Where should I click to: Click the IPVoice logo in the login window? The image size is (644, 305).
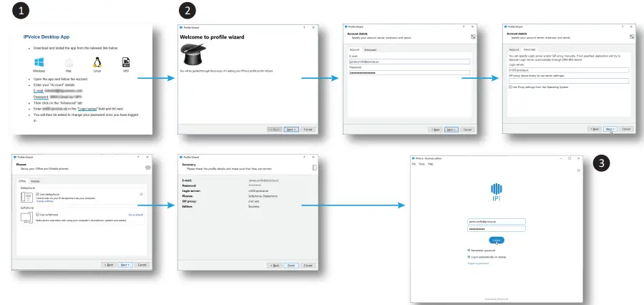click(x=496, y=192)
